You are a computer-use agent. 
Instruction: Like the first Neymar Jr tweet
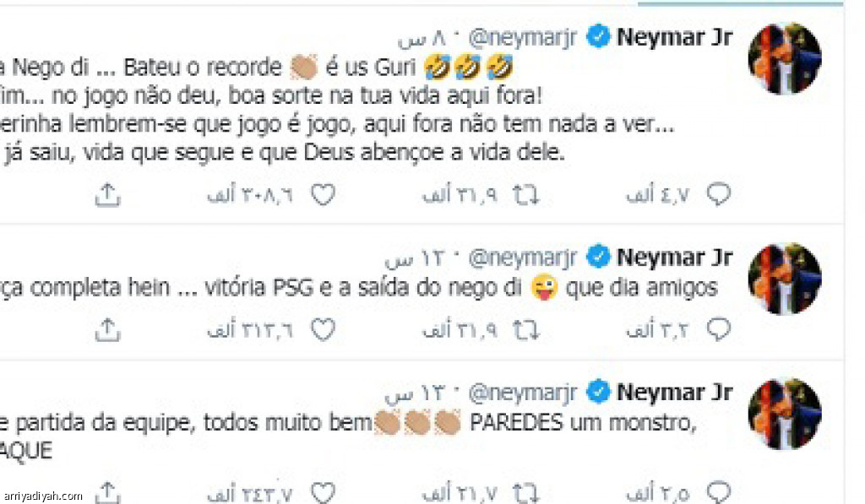click(323, 195)
